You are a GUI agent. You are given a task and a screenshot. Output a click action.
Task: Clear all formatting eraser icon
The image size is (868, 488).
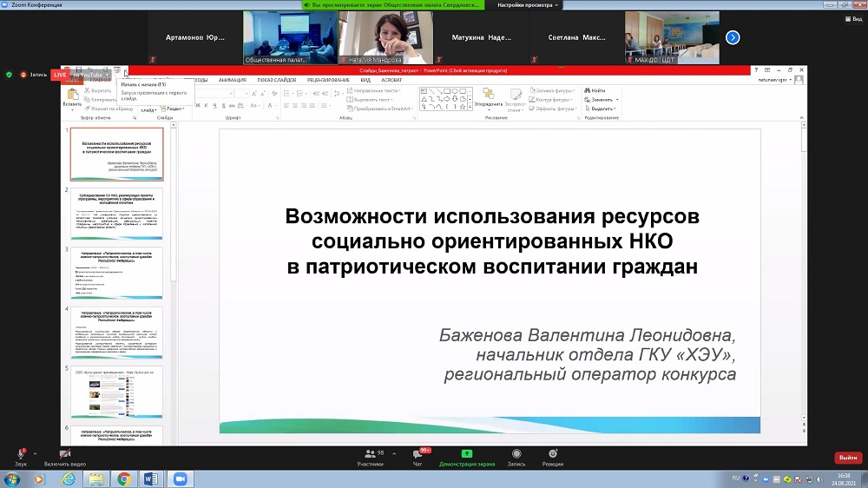coord(274,94)
